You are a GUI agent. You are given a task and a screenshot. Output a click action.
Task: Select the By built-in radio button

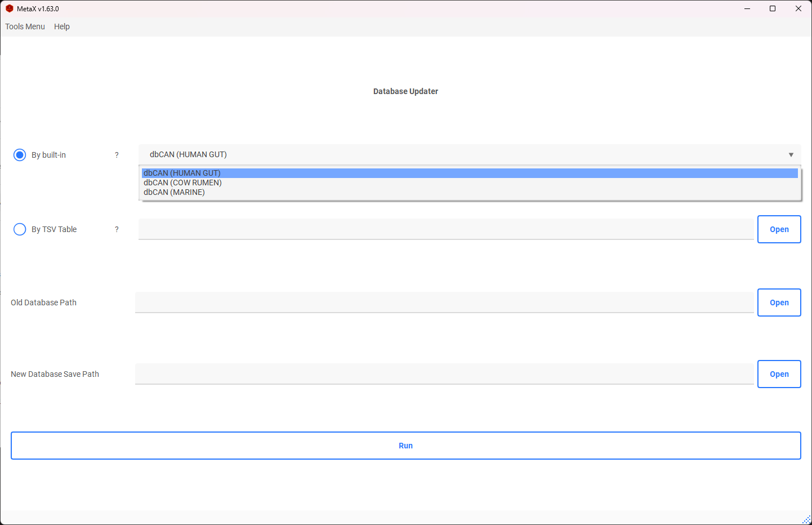[20, 155]
